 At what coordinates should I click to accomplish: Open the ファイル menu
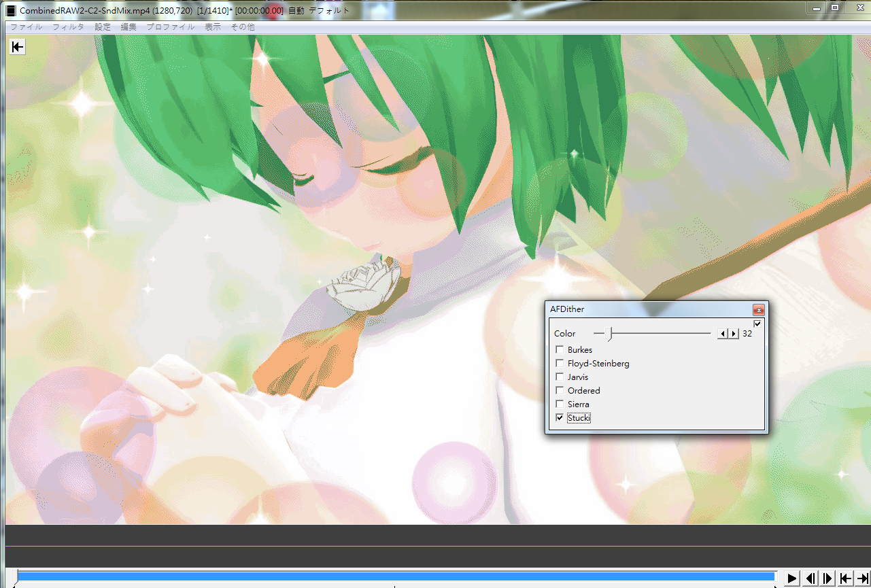[x=26, y=27]
